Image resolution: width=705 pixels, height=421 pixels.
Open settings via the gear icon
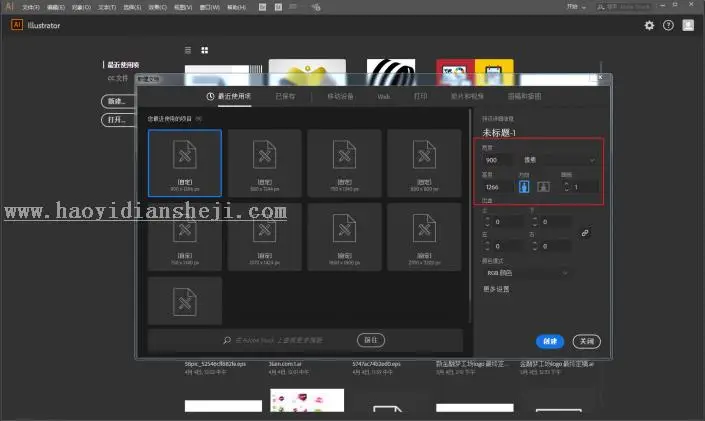coord(649,25)
